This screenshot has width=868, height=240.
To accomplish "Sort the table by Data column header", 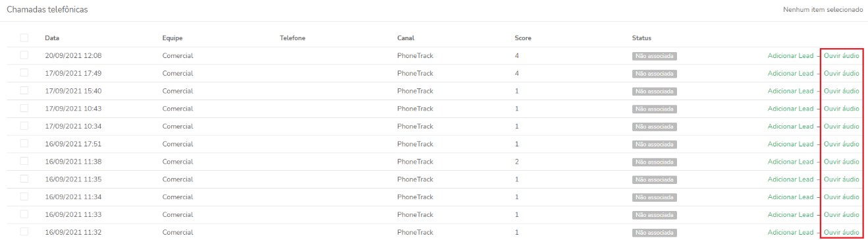I will tap(52, 38).
